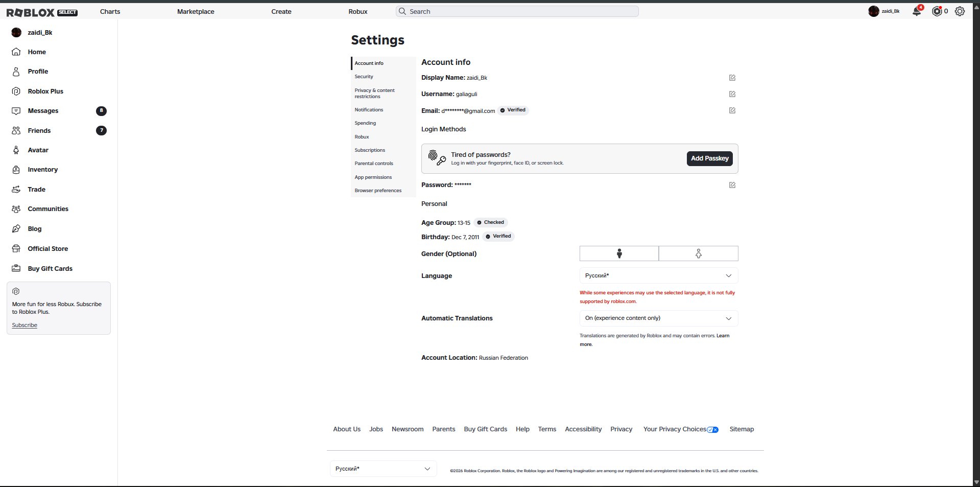Click the magnifier icon in the search bar
Screen dimensions: 980x487
click(402, 11)
